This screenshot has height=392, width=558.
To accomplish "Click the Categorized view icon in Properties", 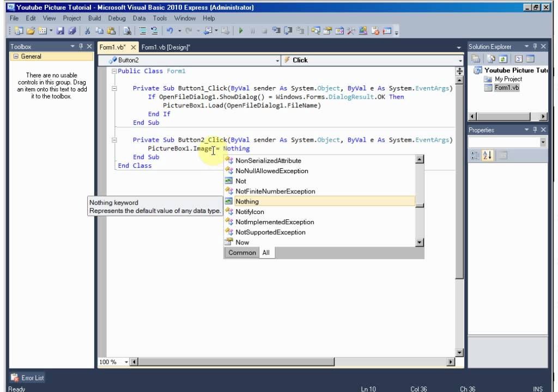I will point(475,156).
